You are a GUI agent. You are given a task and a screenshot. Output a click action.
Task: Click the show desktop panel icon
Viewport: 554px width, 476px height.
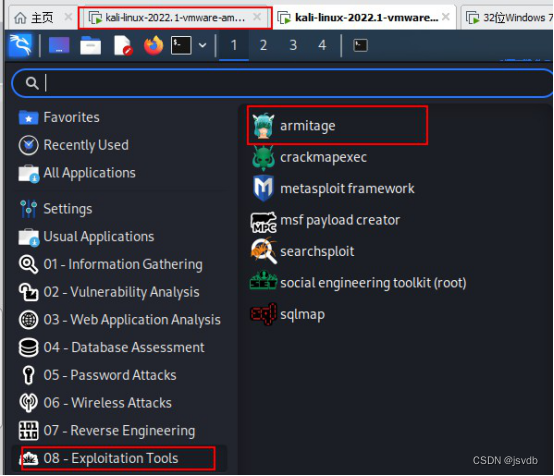tap(59, 45)
